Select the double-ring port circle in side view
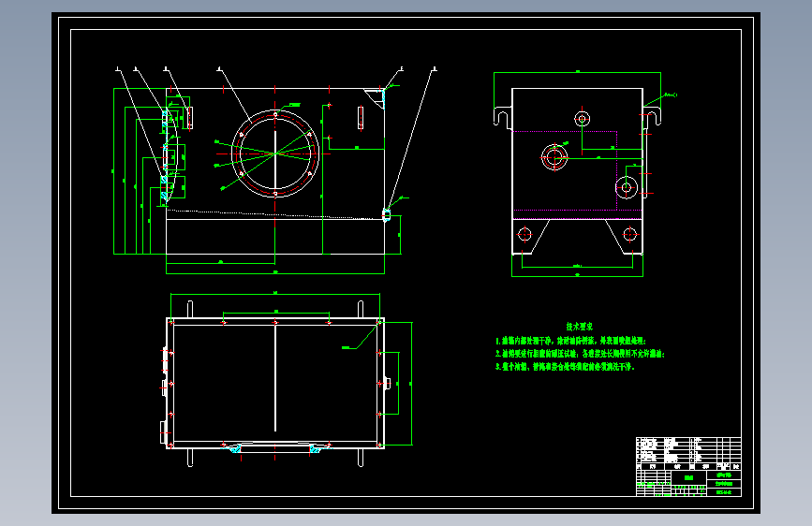Viewport: 812px width, 526px height. coord(554,157)
